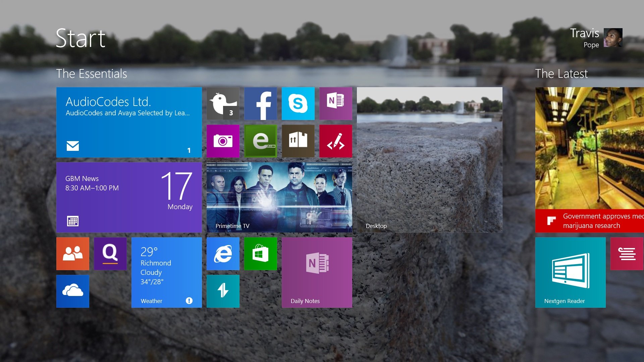Viewport: 644px width, 362px height.
Task: Launch the Weather tile showing Richmond forecast
Action: point(166,273)
